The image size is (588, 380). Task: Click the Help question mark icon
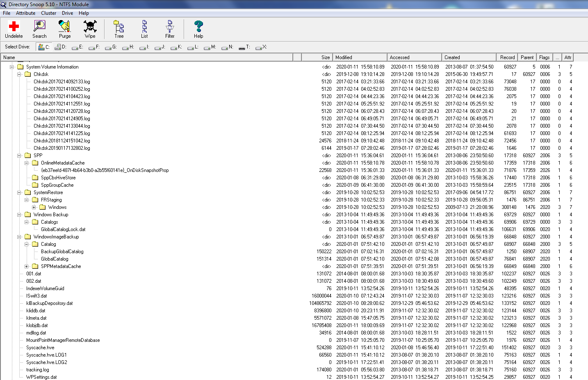click(198, 29)
